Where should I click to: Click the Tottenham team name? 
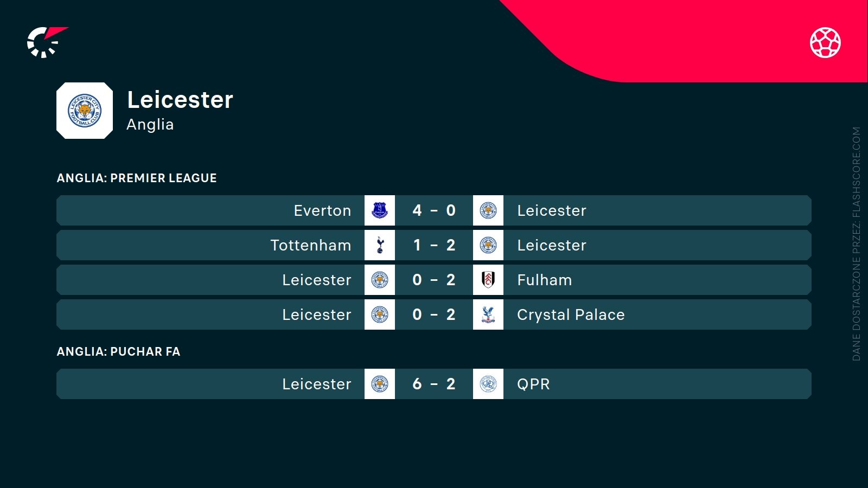(311, 245)
